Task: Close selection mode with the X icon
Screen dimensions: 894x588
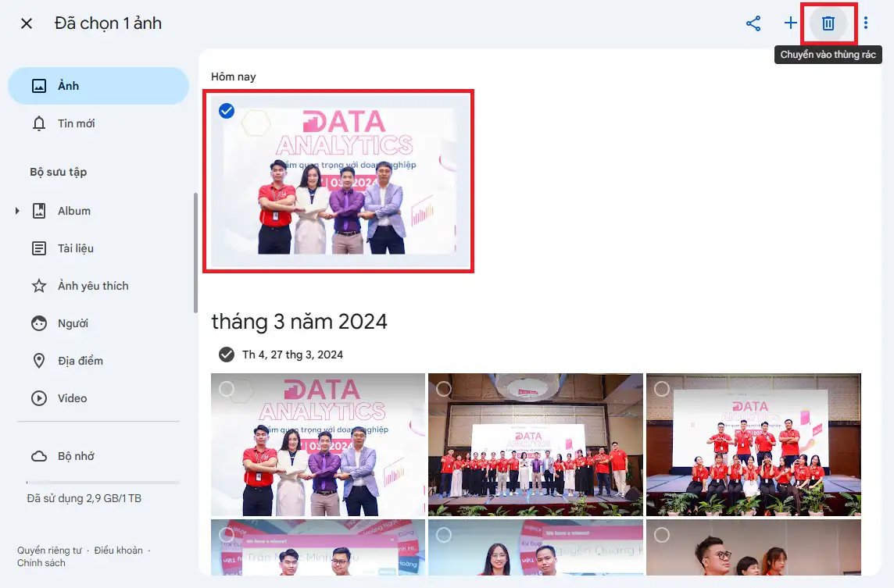Action: coord(27,23)
